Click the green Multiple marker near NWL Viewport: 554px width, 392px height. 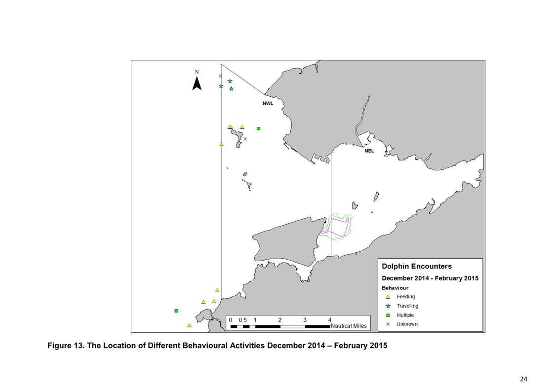258,128
